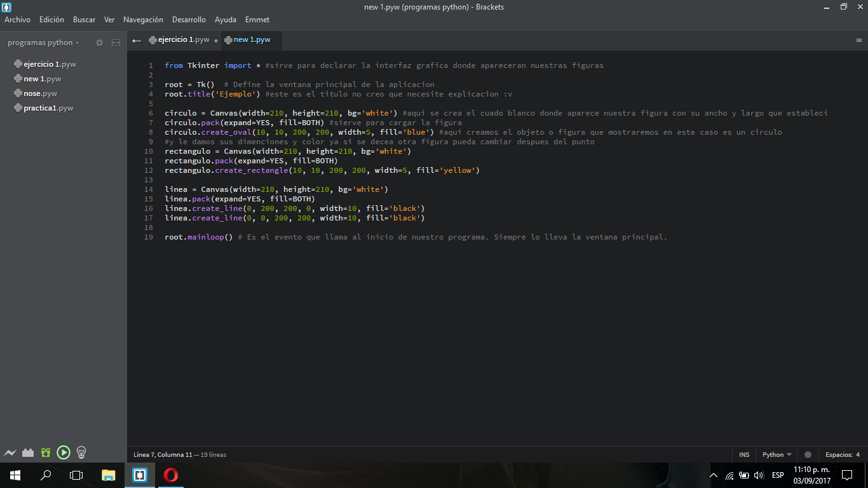Screen dimensions: 868x488
Task: Open the Navegación menu
Action: tap(143, 20)
